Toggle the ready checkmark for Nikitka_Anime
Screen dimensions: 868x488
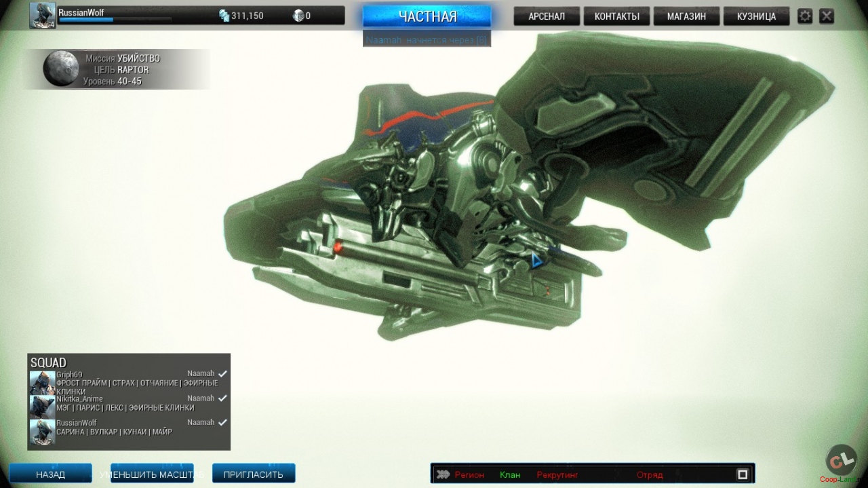[x=222, y=398]
